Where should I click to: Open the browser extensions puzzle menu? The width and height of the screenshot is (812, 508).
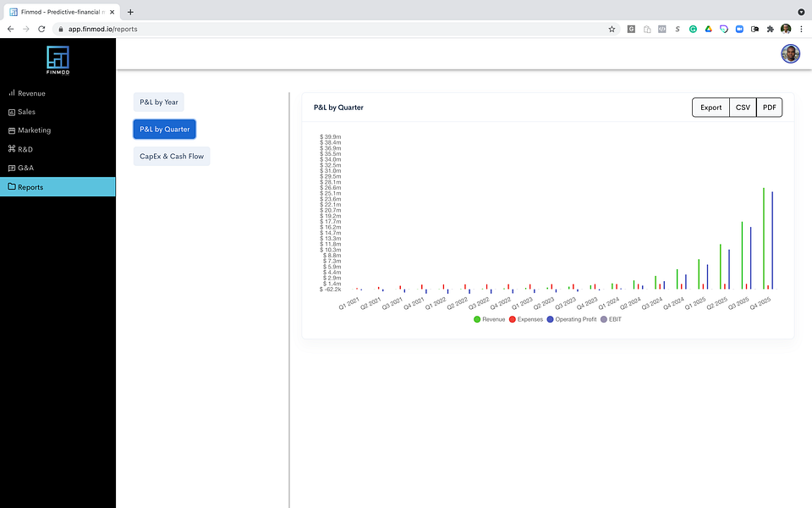coord(770,29)
